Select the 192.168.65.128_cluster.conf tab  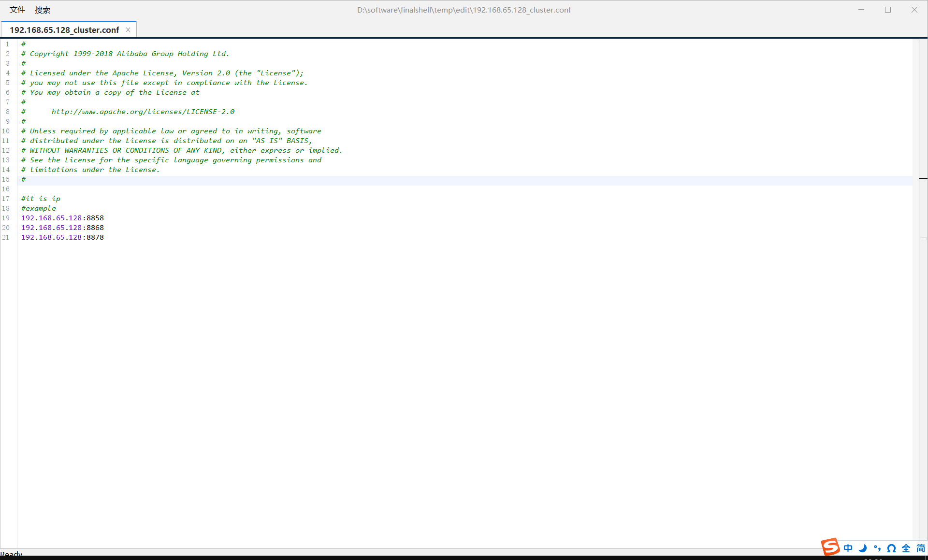64,30
